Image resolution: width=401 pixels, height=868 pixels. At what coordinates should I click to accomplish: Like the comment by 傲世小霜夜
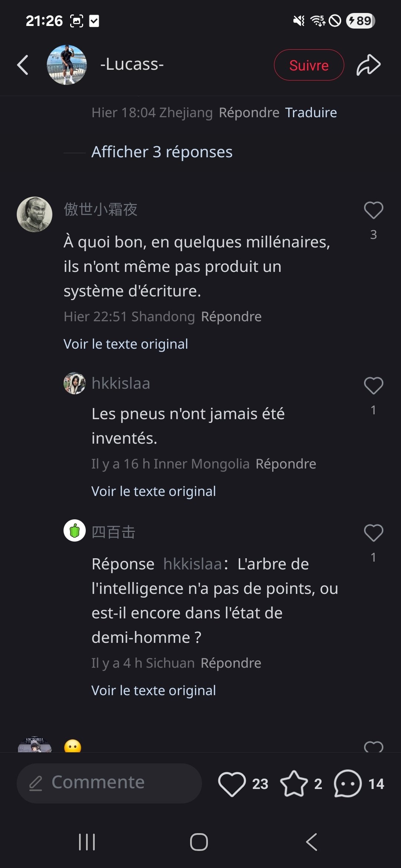click(x=373, y=210)
